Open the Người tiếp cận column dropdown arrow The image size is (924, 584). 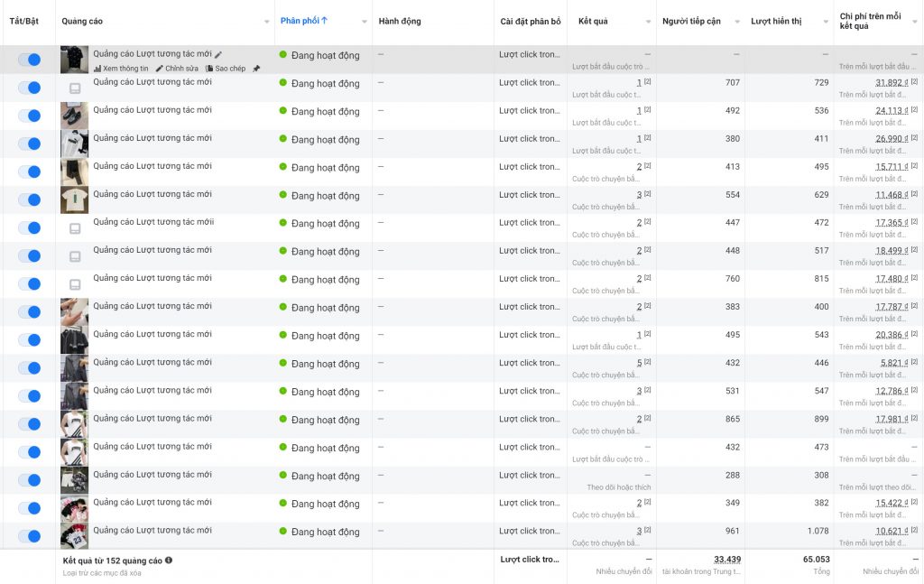(x=737, y=22)
